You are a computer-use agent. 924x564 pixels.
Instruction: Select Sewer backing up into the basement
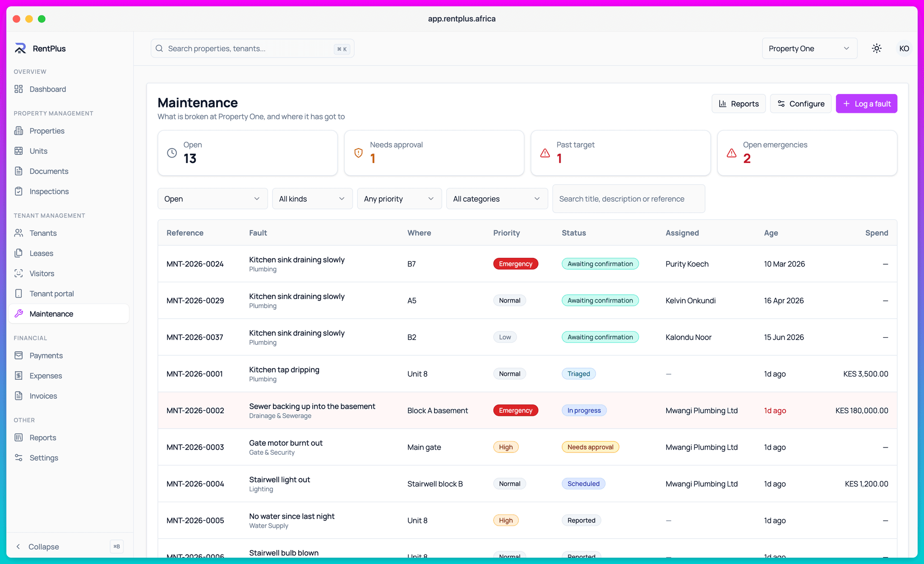312,406
